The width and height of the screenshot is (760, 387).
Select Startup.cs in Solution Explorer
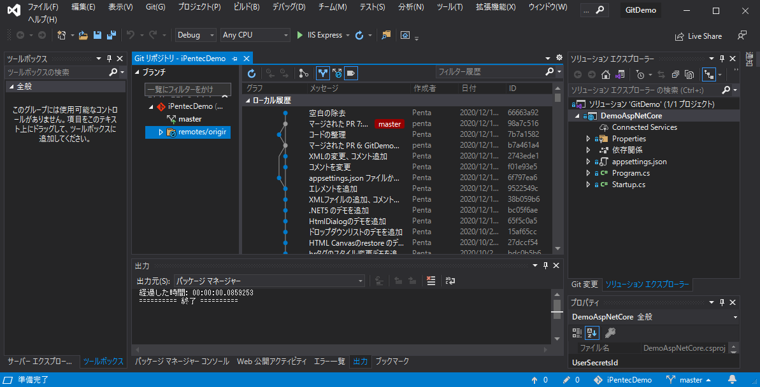628,184
